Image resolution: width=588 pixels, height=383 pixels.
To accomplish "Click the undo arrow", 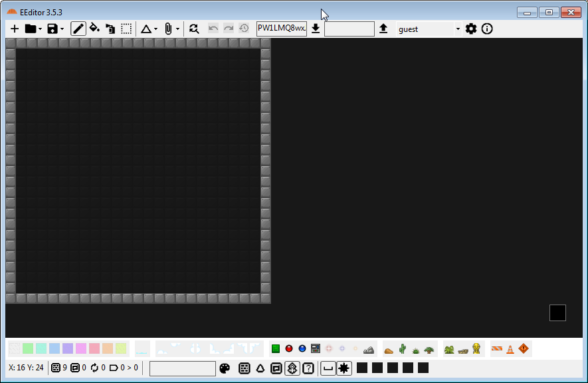I will (213, 29).
